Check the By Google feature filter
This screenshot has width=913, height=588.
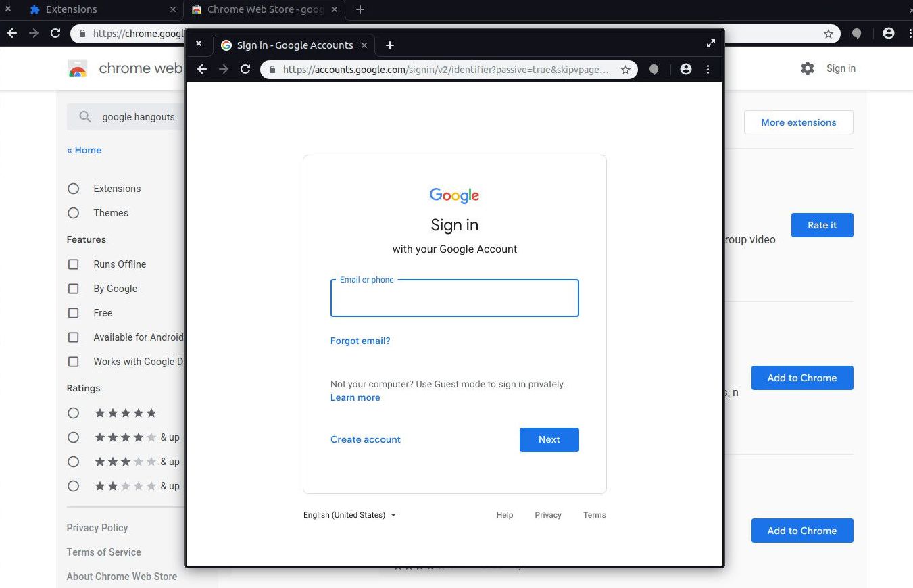click(x=73, y=289)
